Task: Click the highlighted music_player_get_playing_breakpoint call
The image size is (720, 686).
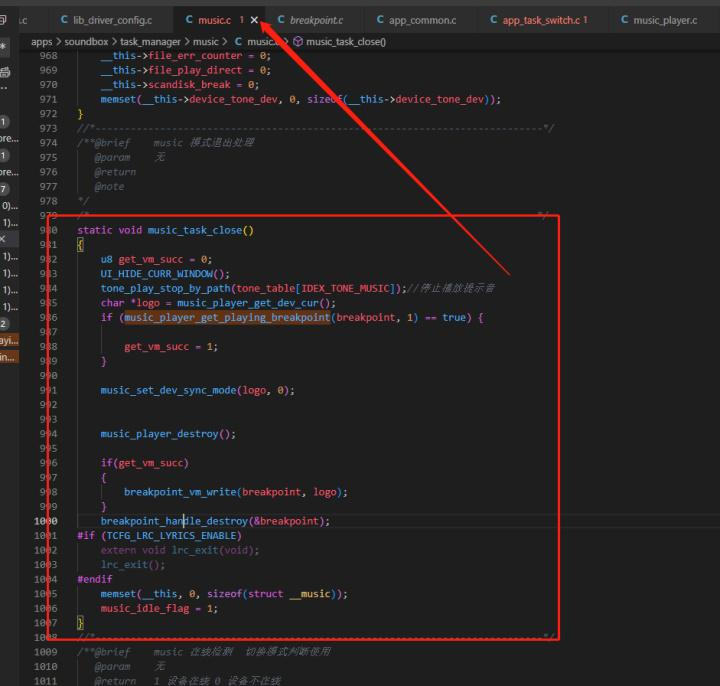Action: (x=227, y=317)
